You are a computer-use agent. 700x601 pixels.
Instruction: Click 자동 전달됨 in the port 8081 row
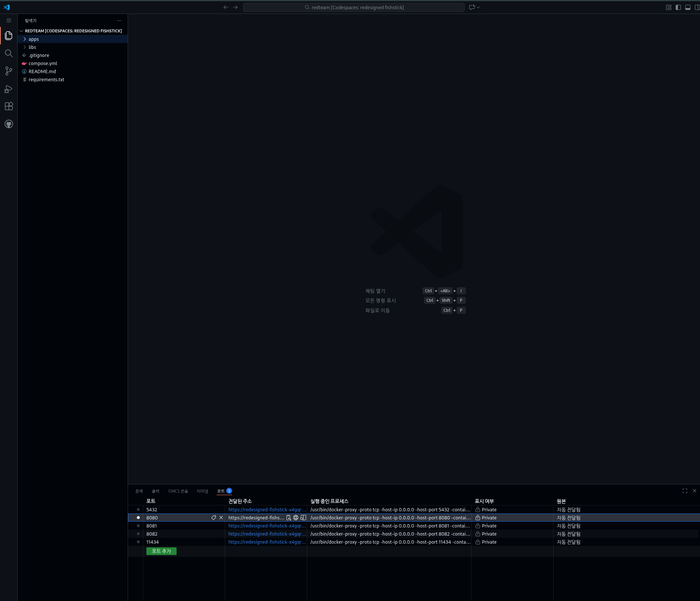coord(569,526)
